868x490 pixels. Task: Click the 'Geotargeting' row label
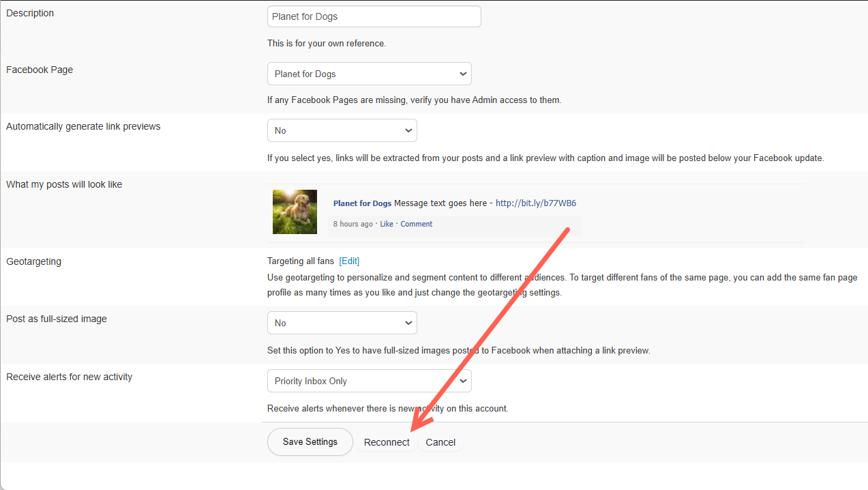tap(33, 261)
